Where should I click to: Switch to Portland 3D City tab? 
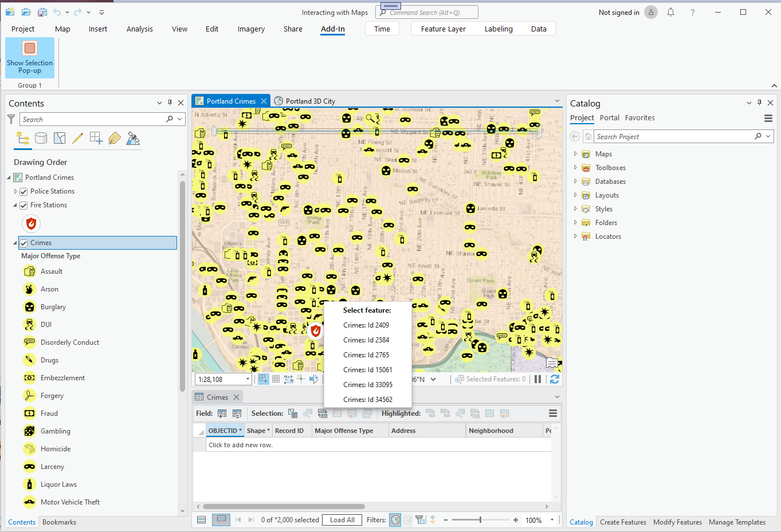(x=310, y=101)
